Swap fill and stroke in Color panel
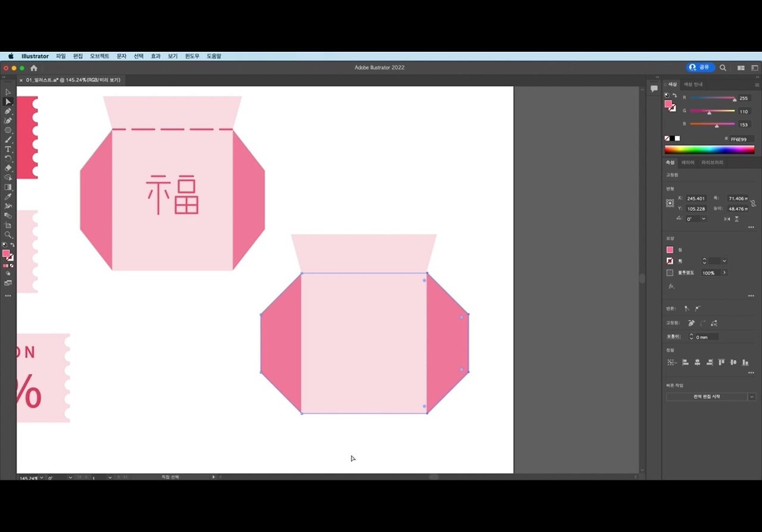 (674, 96)
